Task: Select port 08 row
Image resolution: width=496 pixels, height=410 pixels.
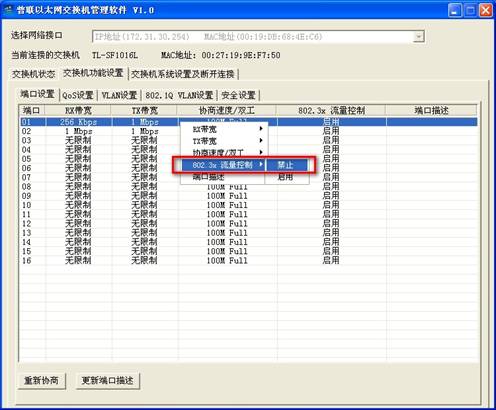Action: coord(248,187)
